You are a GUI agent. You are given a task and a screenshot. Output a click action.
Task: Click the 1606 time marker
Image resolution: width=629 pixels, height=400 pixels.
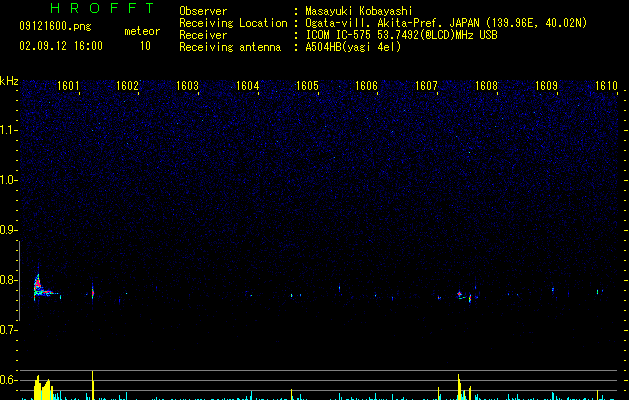367,85
